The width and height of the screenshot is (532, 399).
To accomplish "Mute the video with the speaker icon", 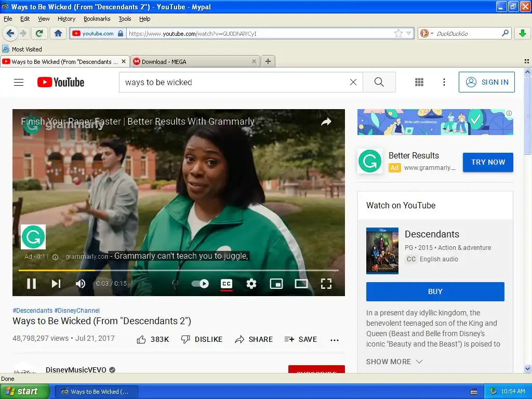I will [81, 284].
